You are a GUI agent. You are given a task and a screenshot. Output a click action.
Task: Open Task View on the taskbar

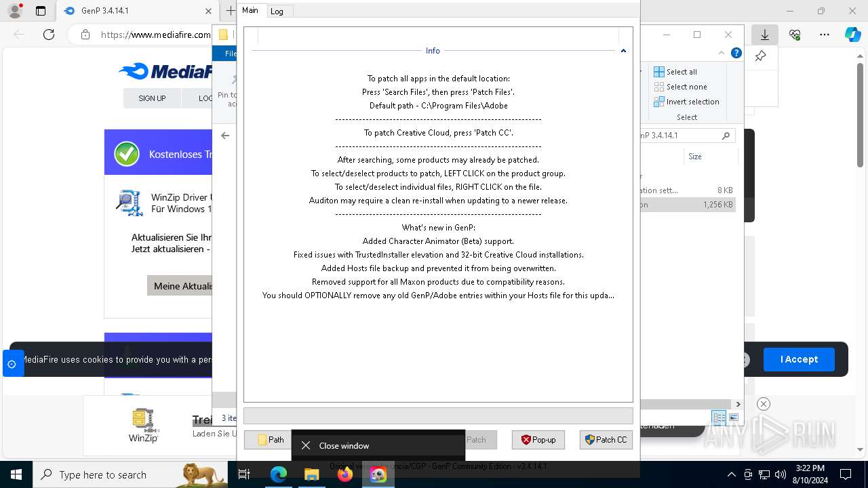[x=245, y=474]
